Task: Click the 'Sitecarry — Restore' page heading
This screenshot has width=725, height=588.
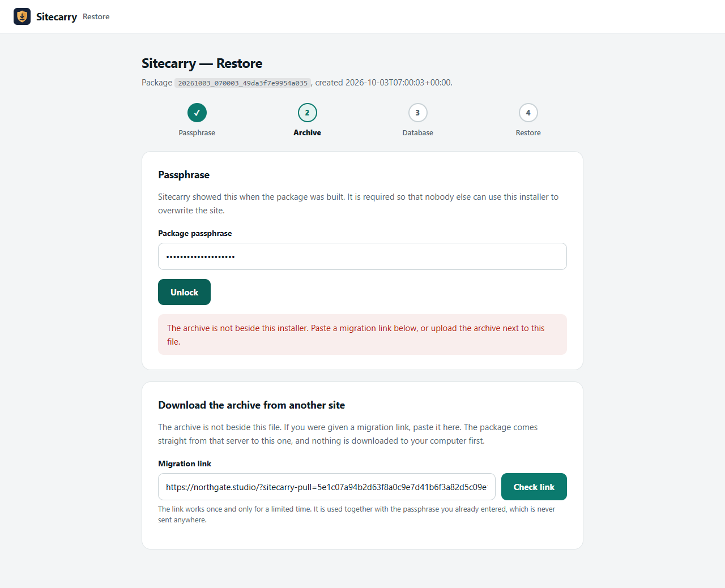Action: 202,63
